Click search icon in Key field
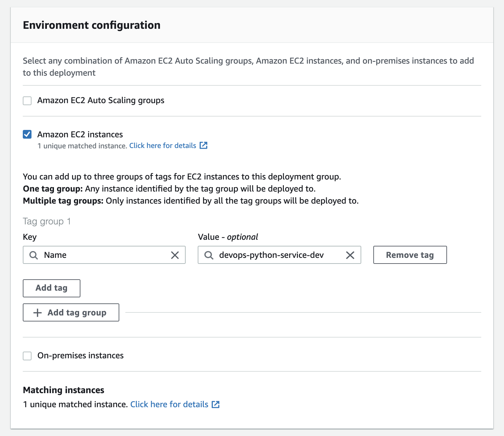This screenshot has width=504, height=436. pyautogui.click(x=34, y=255)
